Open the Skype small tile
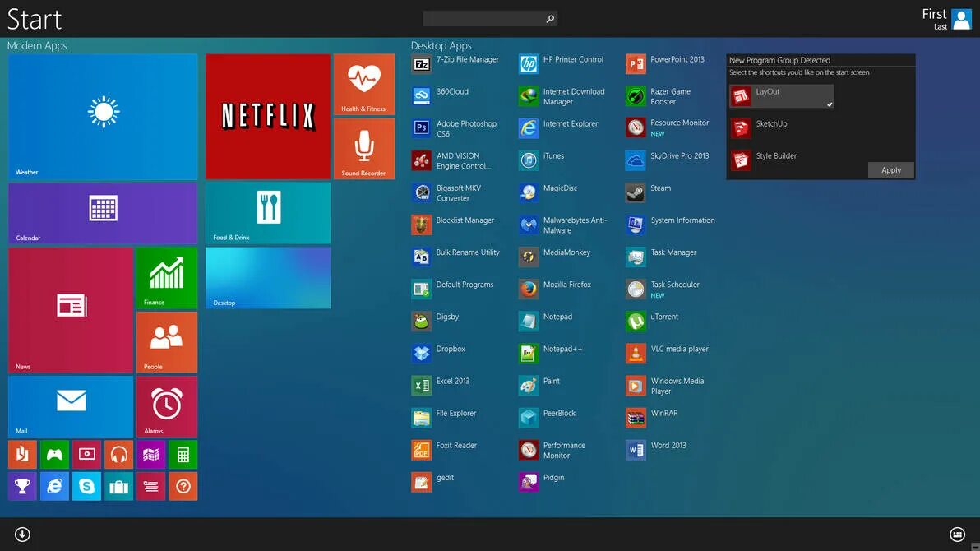 coord(86,487)
